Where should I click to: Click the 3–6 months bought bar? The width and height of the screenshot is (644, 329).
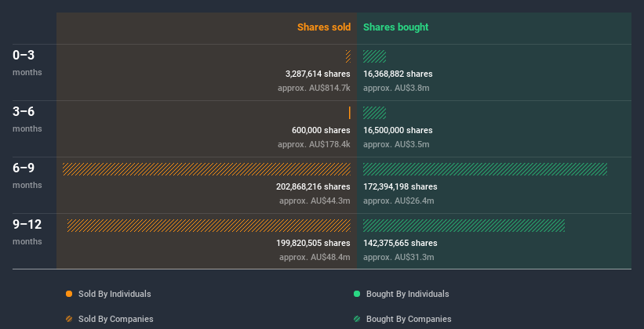coord(375,113)
